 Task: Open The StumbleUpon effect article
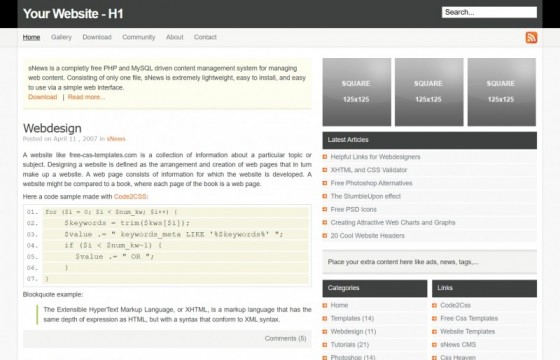coord(366,196)
